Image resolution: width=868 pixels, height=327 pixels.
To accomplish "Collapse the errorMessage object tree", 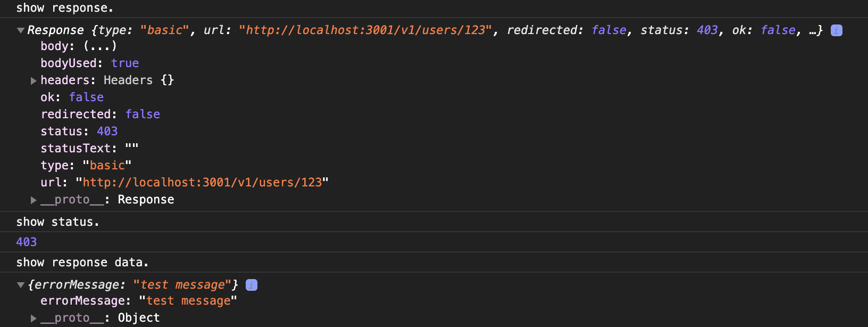I will click(x=21, y=285).
